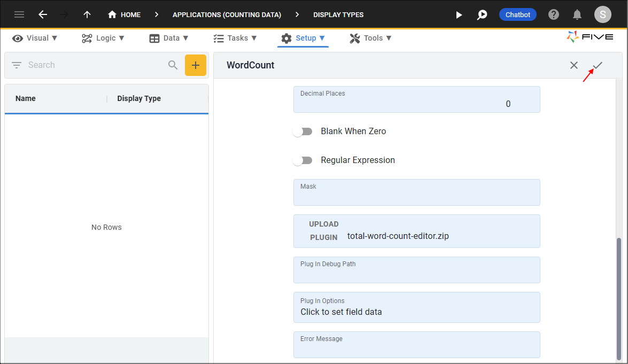Click the yellow plus add button

click(x=196, y=65)
